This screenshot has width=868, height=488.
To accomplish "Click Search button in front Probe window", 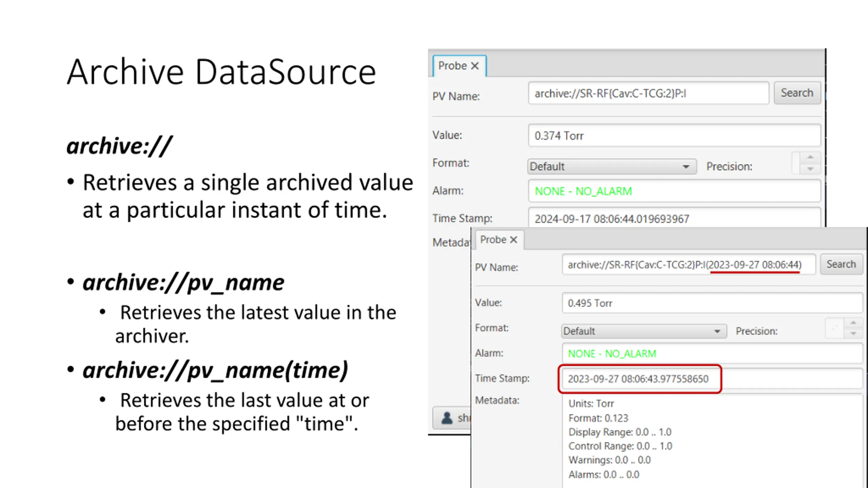I will pos(841,264).
